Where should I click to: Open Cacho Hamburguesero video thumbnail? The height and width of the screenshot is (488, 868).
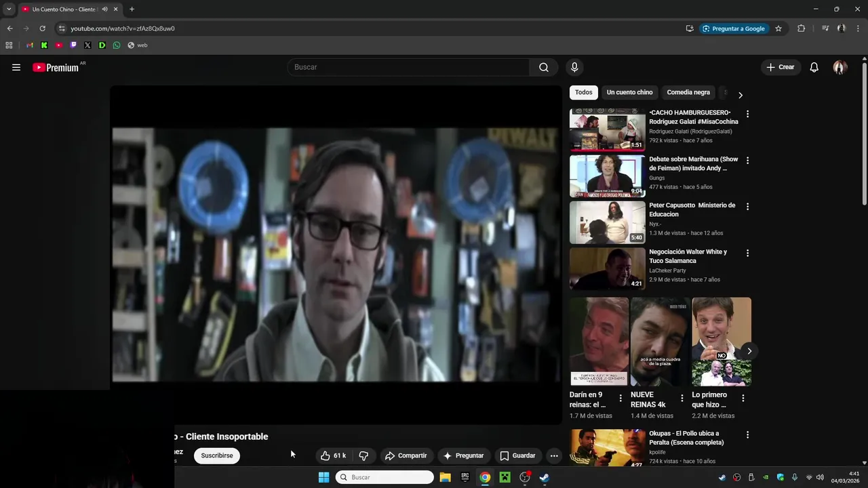coord(607,129)
